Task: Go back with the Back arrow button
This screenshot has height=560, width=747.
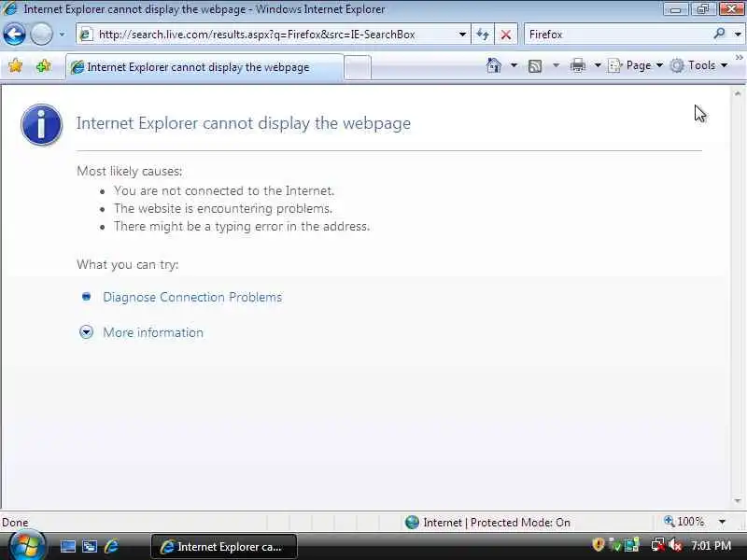Action: click(14, 35)
